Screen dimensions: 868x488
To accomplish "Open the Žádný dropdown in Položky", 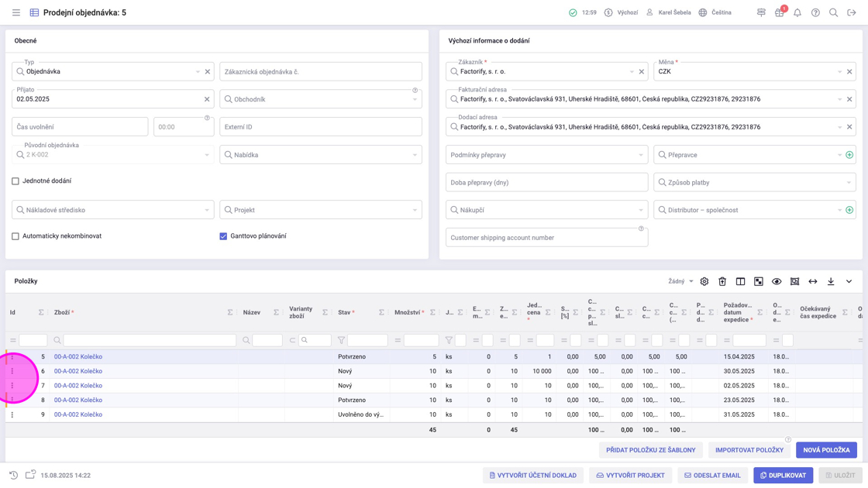I will [x=680, y=282].
